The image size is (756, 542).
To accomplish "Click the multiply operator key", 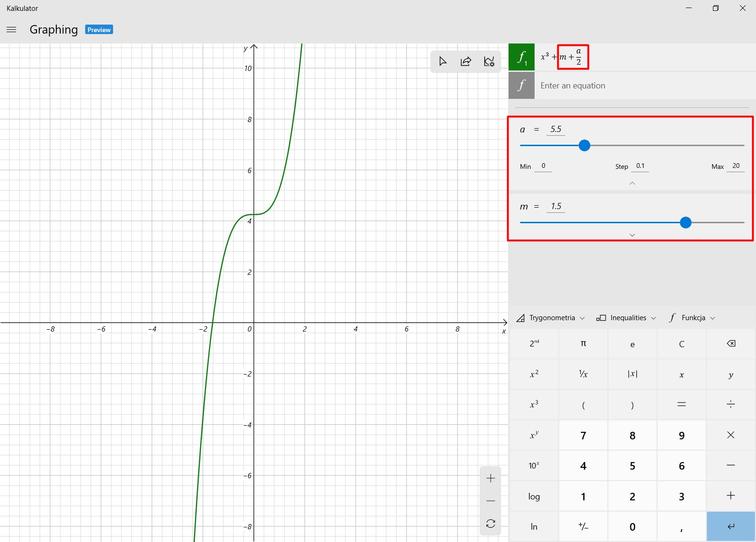I will point(731,435).
